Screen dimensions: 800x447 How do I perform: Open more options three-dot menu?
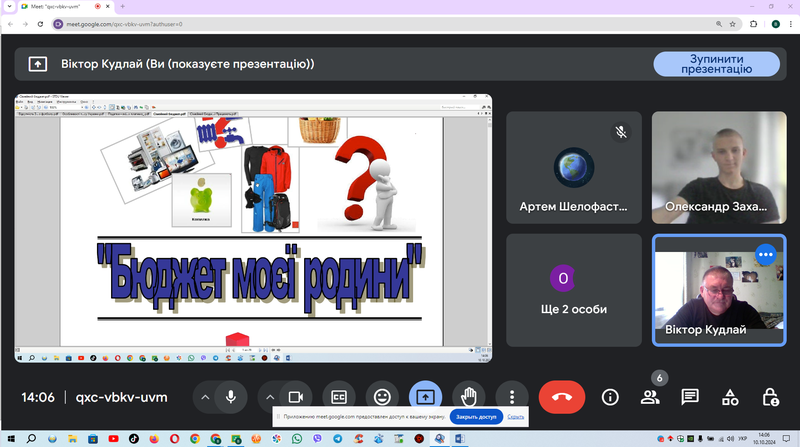tap(512, 397)
